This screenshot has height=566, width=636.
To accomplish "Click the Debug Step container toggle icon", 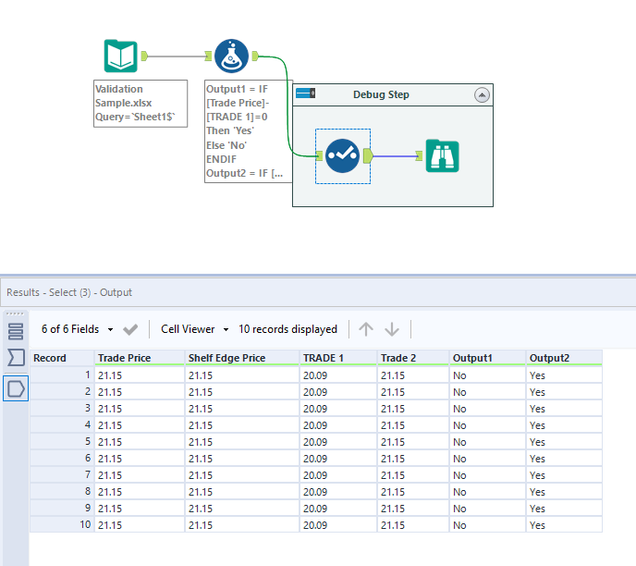I will [x=305, y=94].
